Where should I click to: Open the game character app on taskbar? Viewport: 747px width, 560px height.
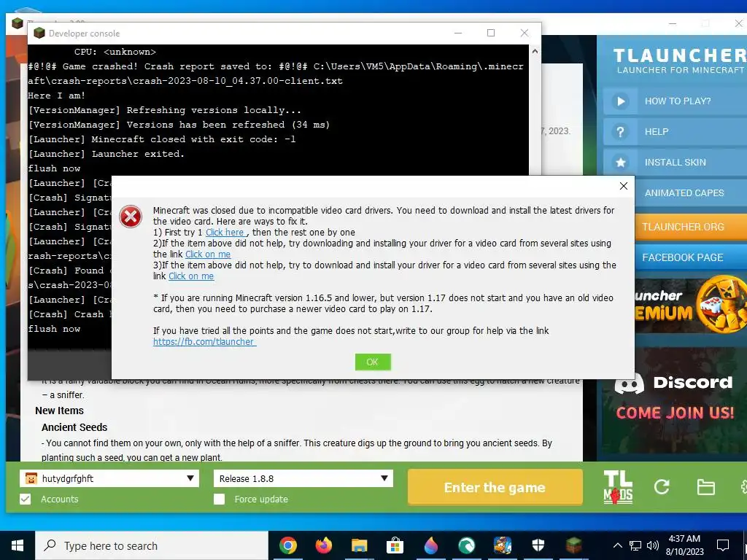(502, 545)
